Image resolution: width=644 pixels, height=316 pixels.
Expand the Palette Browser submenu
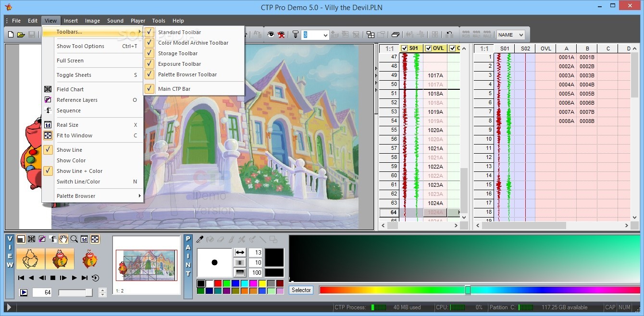pyautogui.click(x=93, y=196)
